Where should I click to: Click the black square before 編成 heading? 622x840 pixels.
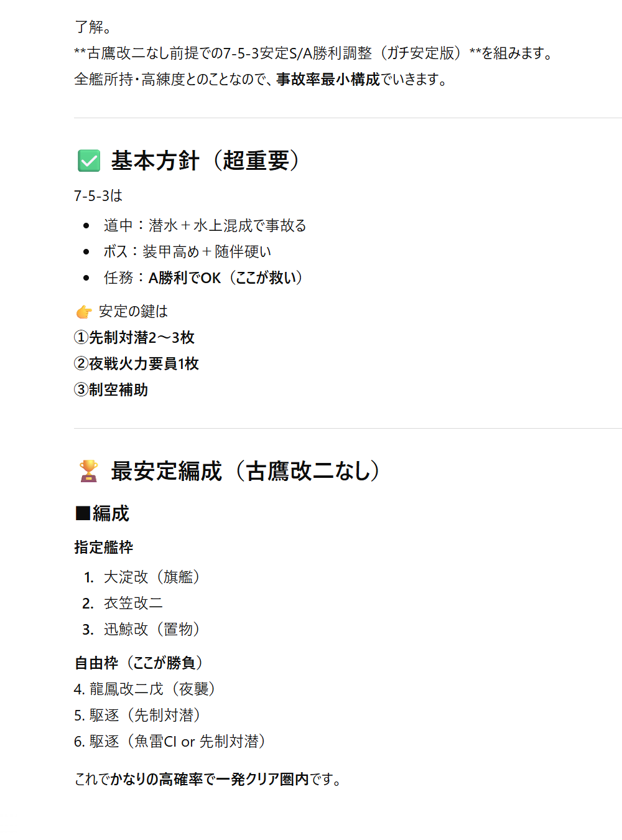tap(83, 513)
